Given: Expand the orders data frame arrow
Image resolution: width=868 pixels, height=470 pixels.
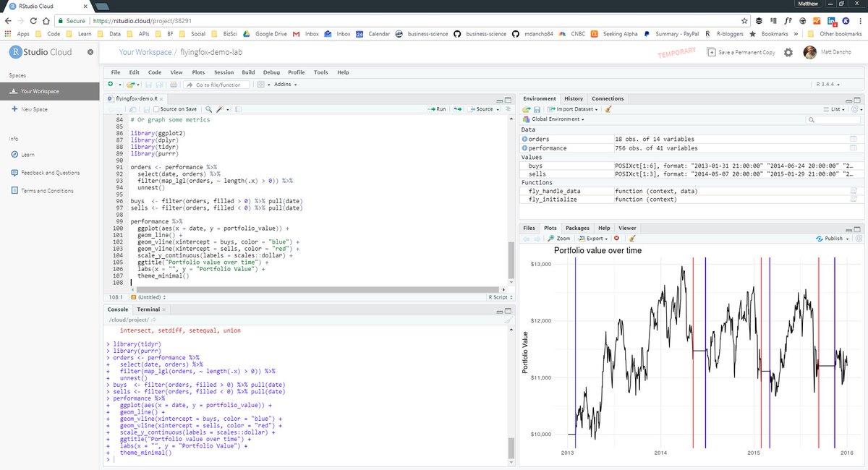Looking at the screenshot, I should pos(524,139).
